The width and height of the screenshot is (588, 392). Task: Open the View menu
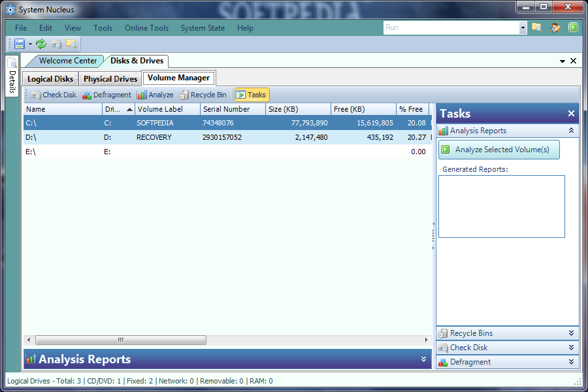point(73,28)
